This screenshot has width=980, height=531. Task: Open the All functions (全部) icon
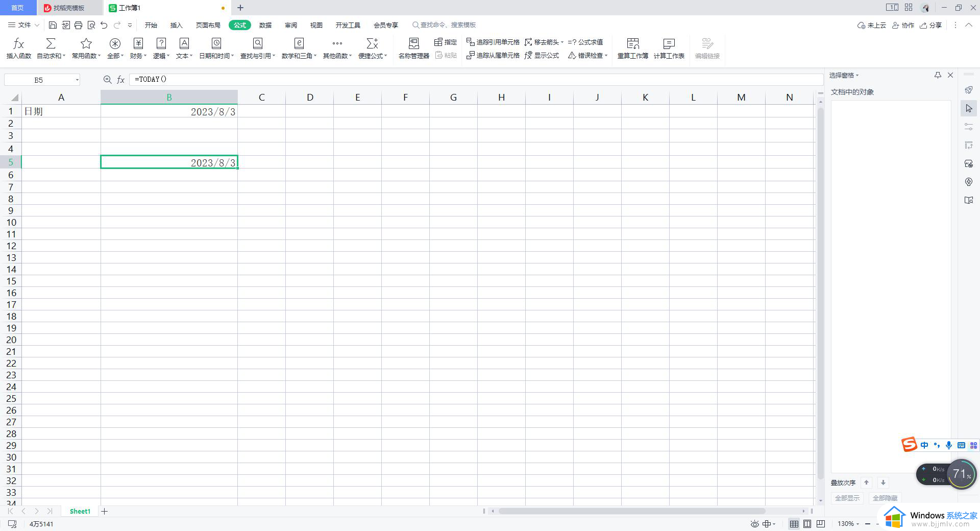pyautogui.click(x=115, y=44)
